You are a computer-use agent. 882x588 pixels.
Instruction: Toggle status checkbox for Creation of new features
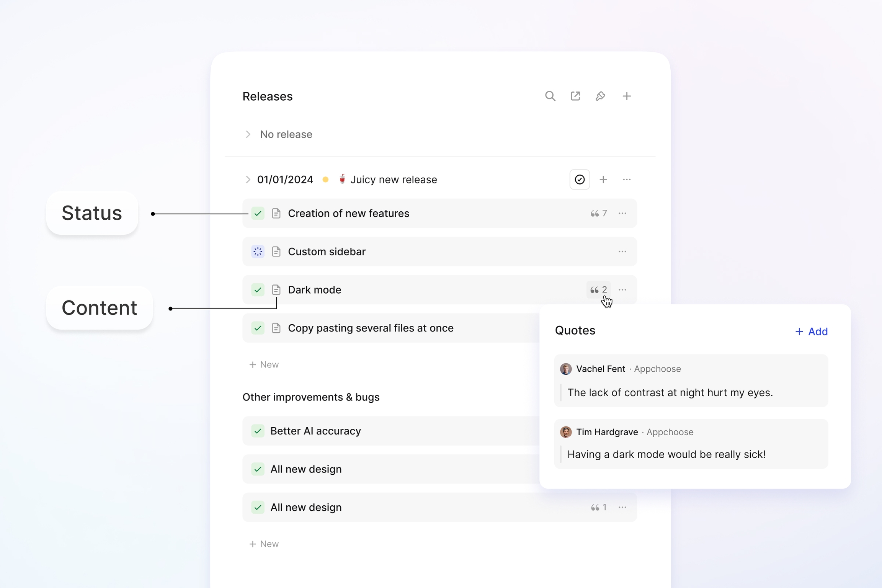[x=258, y=213]
